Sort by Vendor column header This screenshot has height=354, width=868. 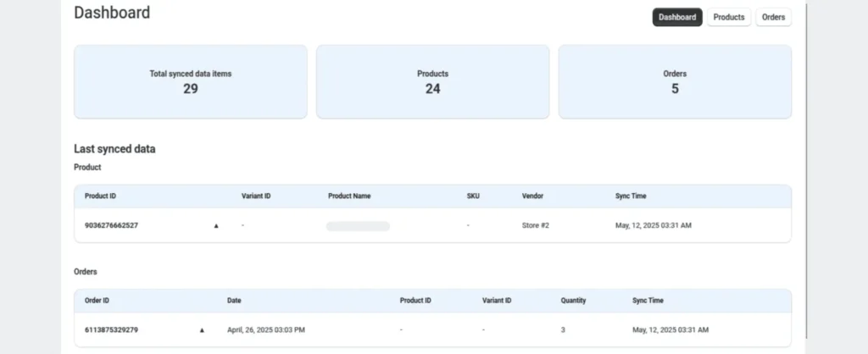532,196
